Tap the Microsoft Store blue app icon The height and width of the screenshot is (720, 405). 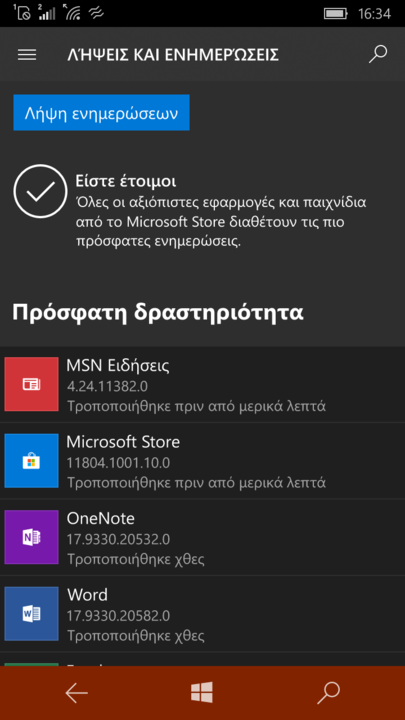point(31,461)
